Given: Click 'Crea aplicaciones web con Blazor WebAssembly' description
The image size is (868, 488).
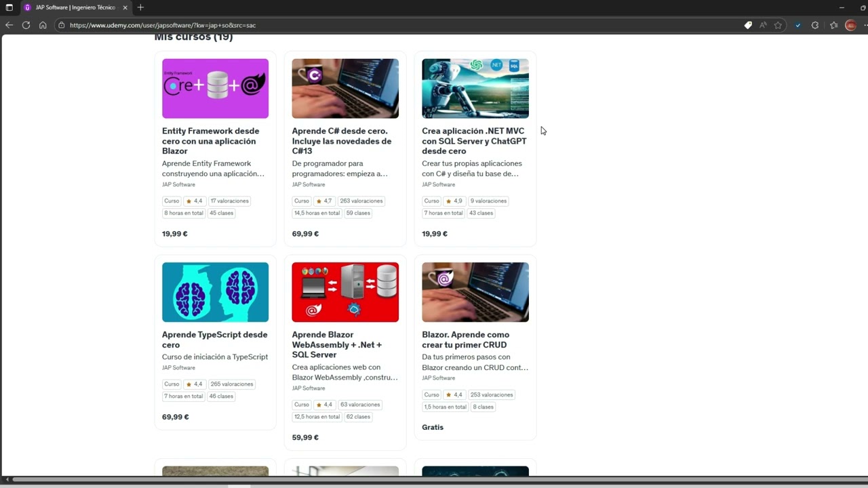Looking at the screenshot, I should 344,373.
